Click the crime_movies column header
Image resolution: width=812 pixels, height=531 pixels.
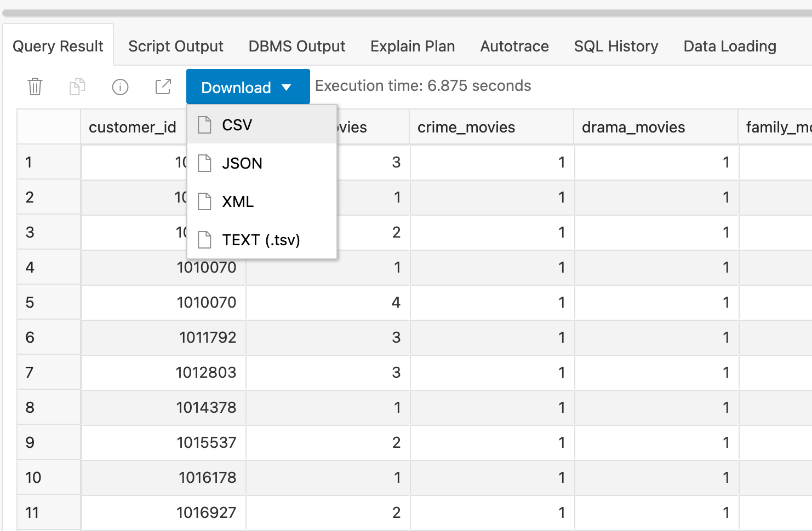pyautogui.click(x=466, y=127)
